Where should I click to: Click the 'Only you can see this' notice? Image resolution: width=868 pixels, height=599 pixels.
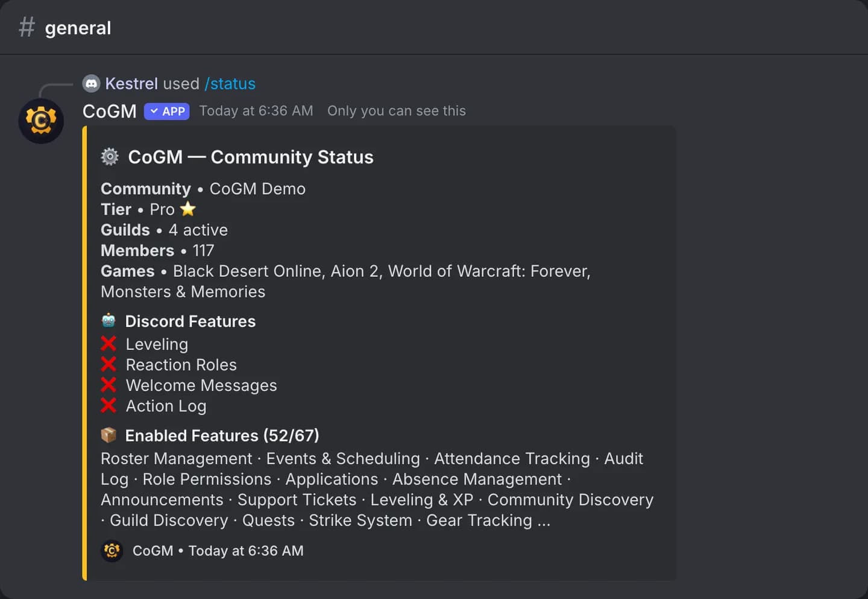(x=397, y=111)
